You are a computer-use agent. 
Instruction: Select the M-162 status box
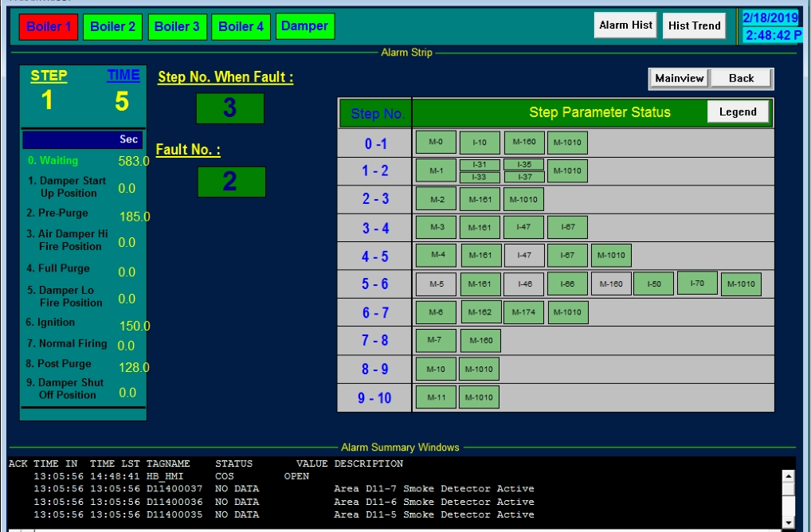480,312
